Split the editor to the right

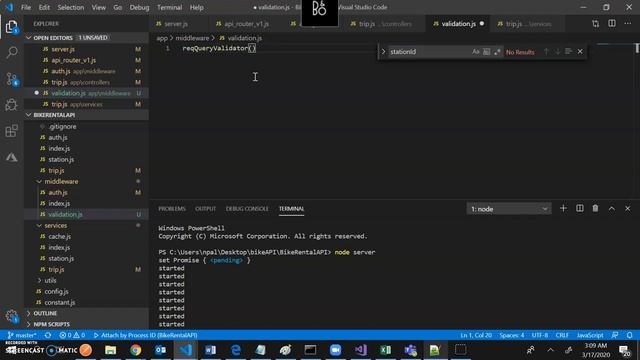(x=612, y=24)
